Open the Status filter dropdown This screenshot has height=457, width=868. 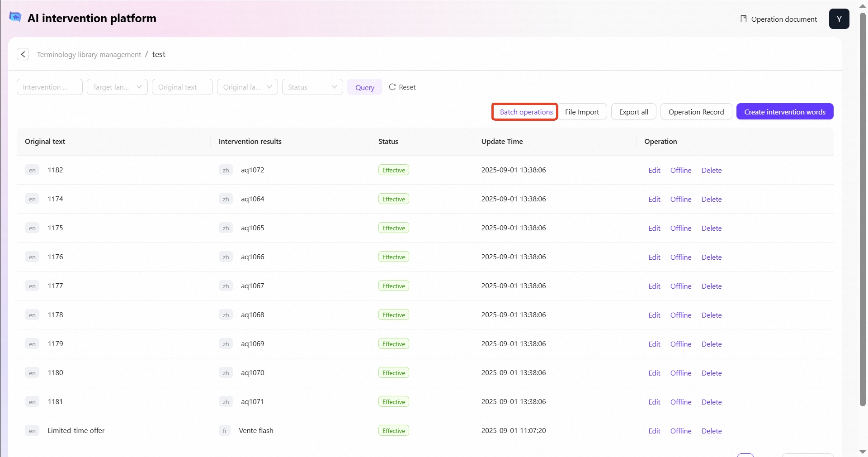click(x=312, y=87)
